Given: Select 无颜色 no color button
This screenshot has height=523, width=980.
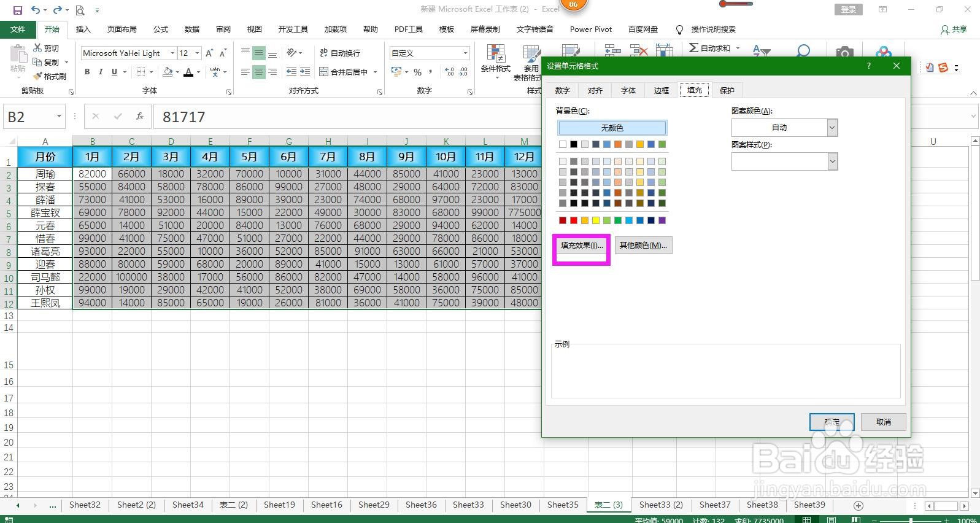Looking at the screenshot, I should (x=612, y=128).
